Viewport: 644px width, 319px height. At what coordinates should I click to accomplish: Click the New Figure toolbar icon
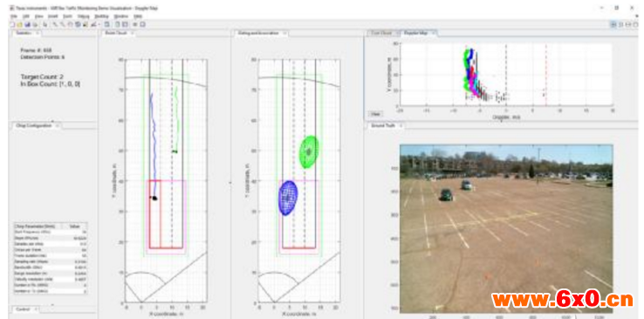click(12, 24)
